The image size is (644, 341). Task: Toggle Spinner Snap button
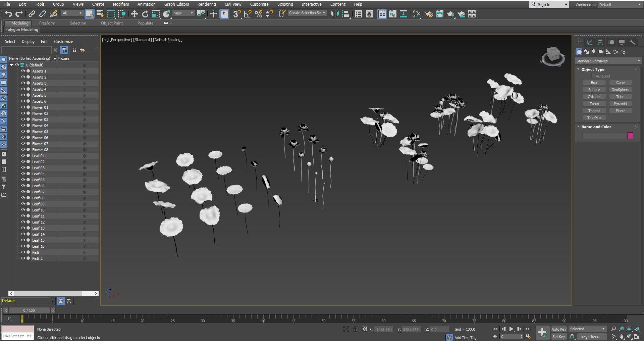coord(269,14)
